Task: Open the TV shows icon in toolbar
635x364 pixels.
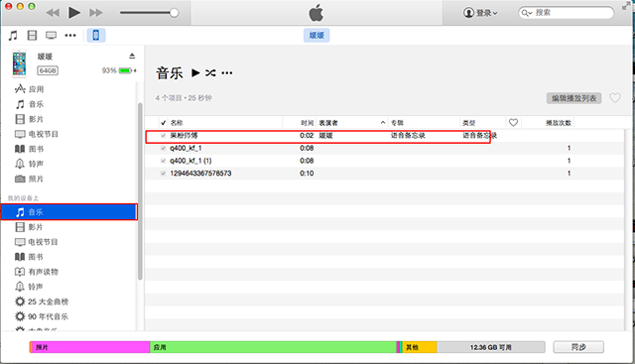Action: pos(51,36)
